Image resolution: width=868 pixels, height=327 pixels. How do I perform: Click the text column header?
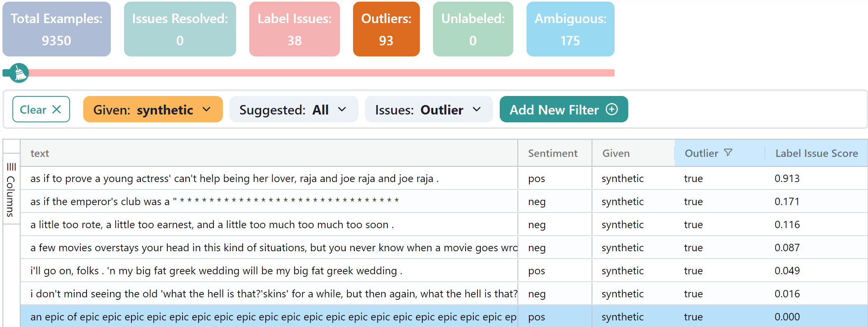click(40, 153)
